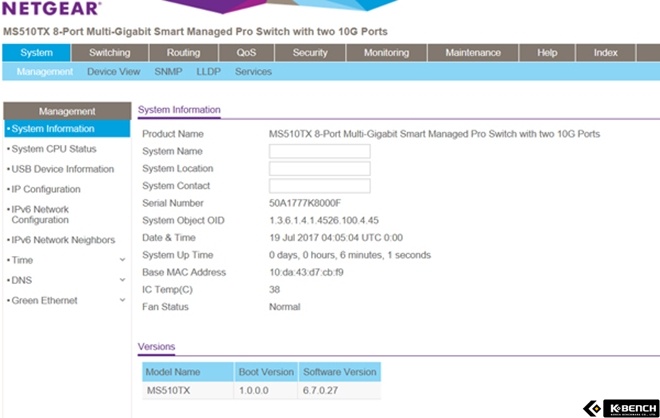This screenshot has height=418, width=660.
Task: Click the System Contact input field
Action: 319,186
